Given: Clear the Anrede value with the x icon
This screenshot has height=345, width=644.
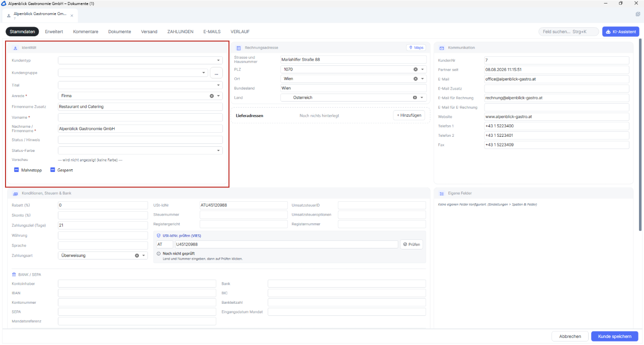Looking at the screenshot, I should pos(212,96).
